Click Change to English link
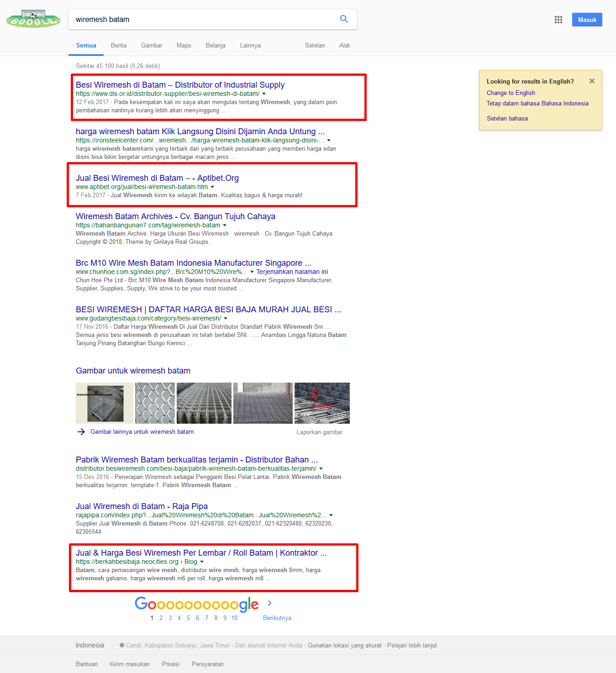 (511, 93)
